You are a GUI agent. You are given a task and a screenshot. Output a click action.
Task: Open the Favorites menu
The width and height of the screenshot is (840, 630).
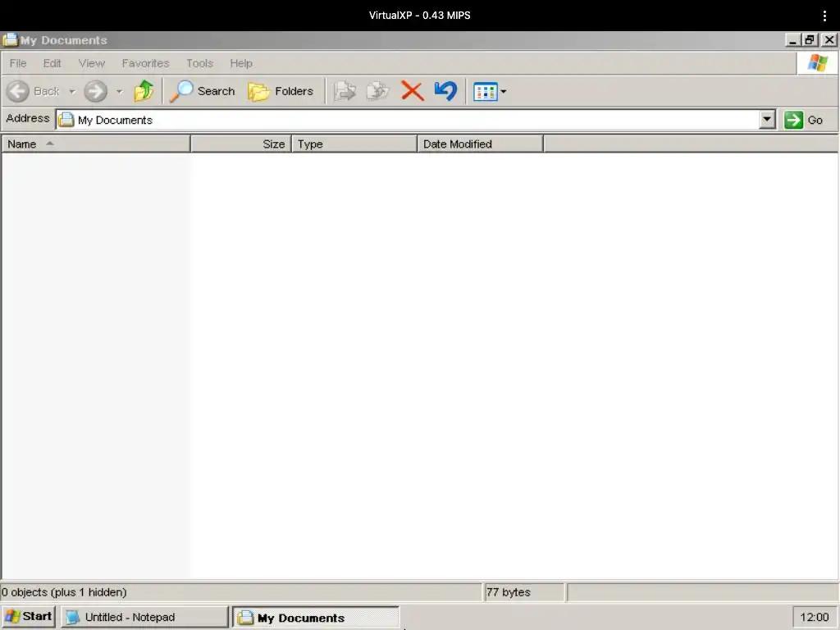point(145,63)
